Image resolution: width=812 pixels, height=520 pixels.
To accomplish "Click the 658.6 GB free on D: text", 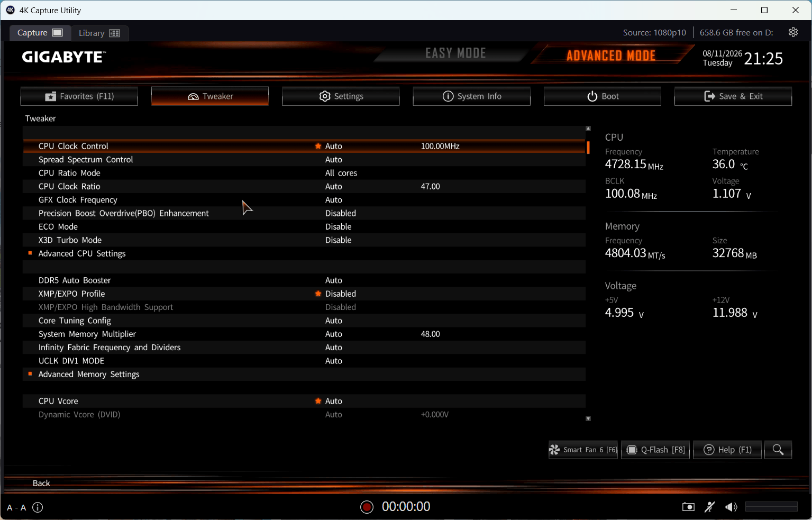I will coord(736,32).
